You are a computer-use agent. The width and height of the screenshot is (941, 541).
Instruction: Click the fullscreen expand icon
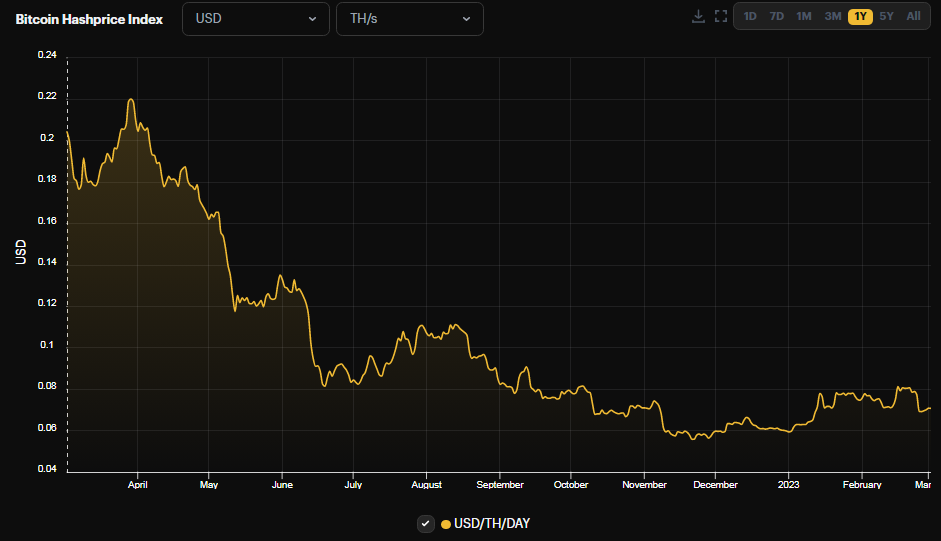tap(720, 17)
